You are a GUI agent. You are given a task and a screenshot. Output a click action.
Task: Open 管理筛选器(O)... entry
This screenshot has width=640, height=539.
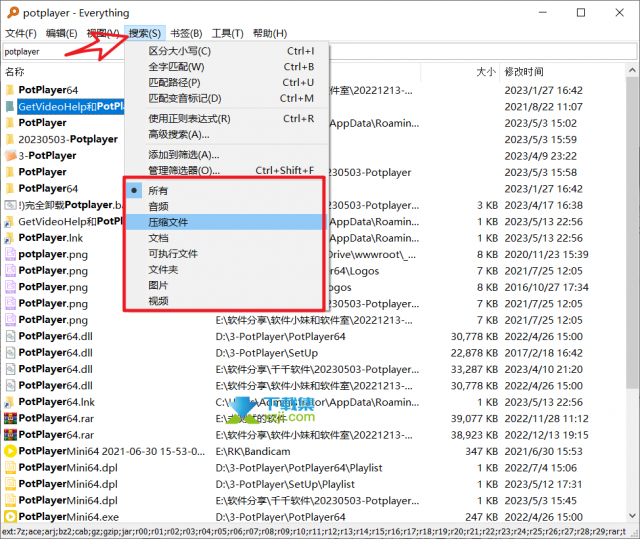pos(227,171)
